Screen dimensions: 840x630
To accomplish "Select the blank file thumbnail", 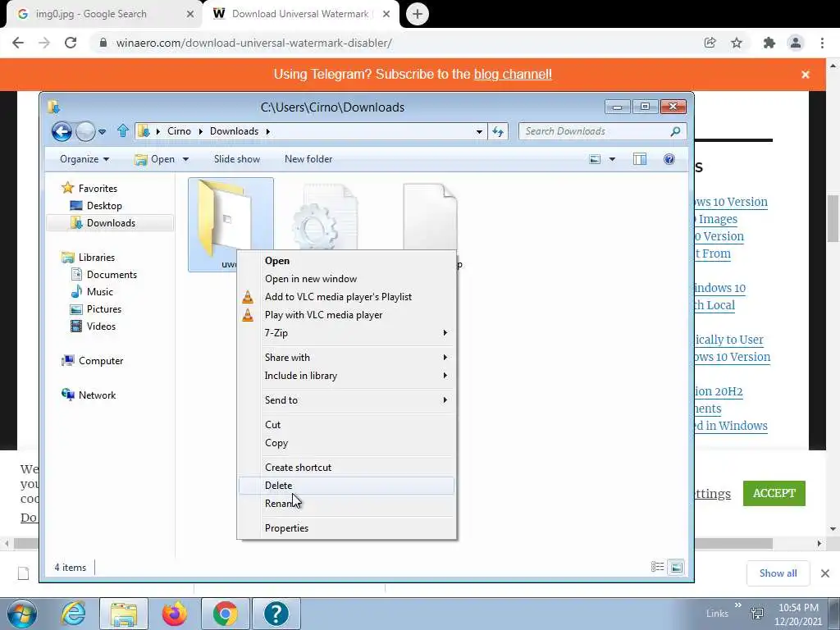I will pyautogui.click(x=431, y=216).
